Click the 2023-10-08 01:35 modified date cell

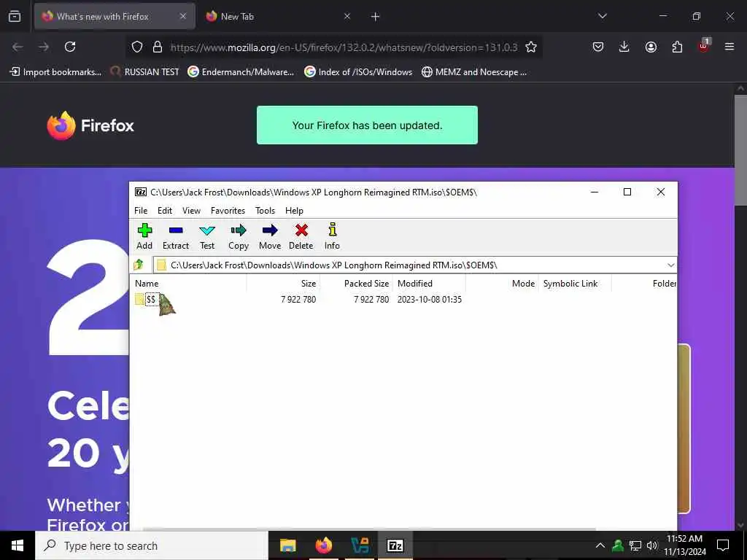(429, 300)
